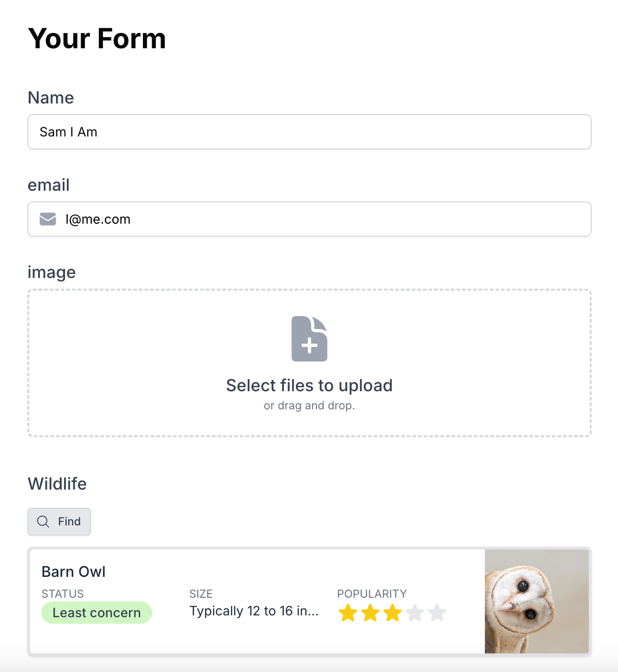Select the first popularity star
Screen dimensions: 618x672
click(348, 613)
